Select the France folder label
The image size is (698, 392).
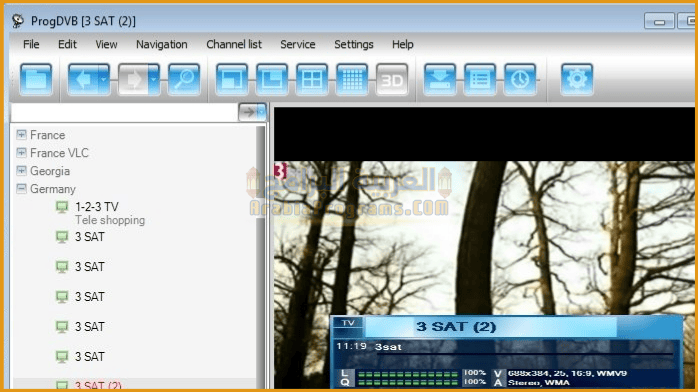48,135
